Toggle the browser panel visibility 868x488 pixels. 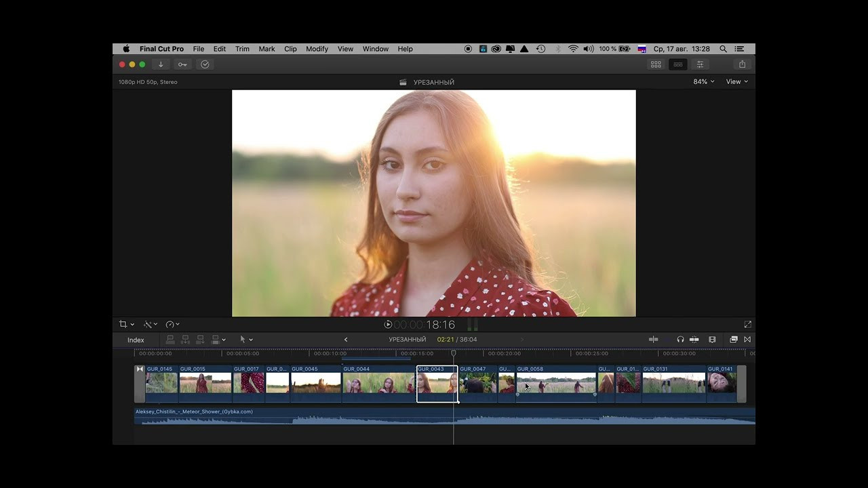tap(656, 64)
